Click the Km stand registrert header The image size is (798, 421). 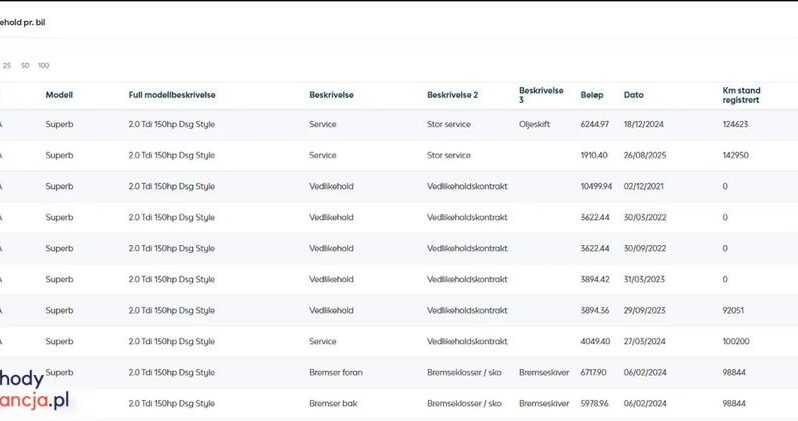click(742, 95)
